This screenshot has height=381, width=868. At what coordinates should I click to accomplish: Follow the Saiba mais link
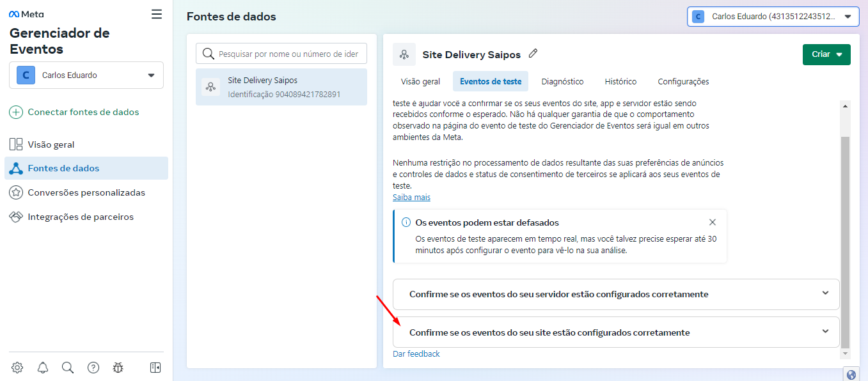click(411, 198)
